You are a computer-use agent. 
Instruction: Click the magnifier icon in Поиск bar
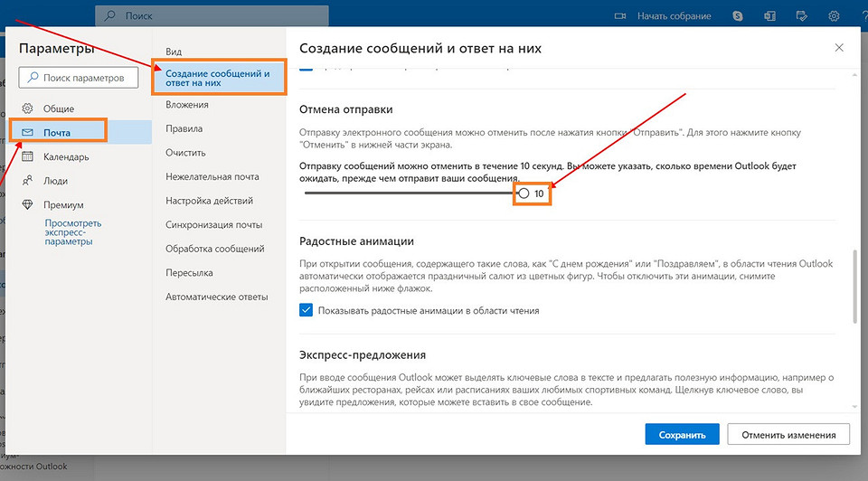(109, 15)
